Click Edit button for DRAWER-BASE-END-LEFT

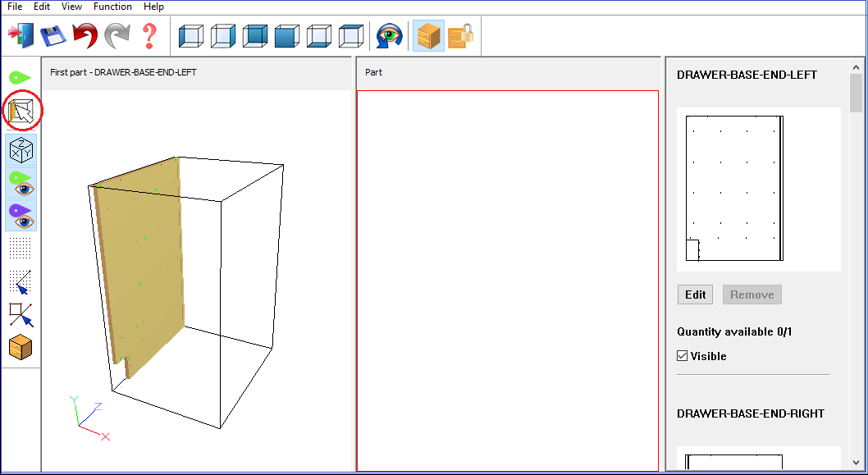[695, 295]
